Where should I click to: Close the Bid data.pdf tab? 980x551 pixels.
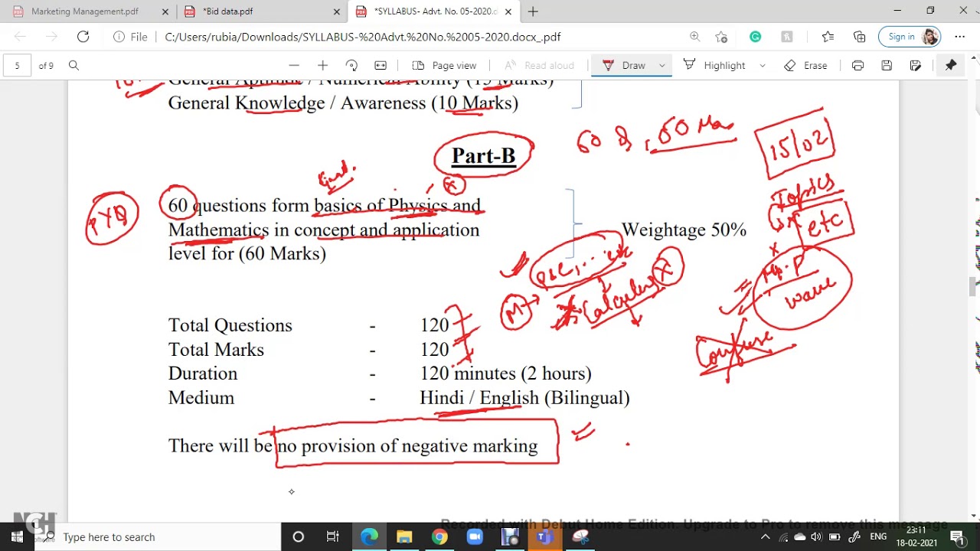click(x=337, y=11)
